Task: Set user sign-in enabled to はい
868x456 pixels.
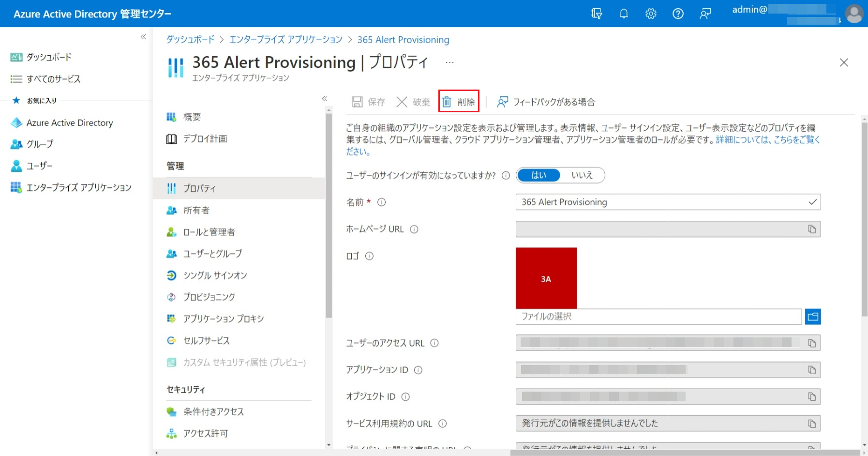Action: [539, 175]
